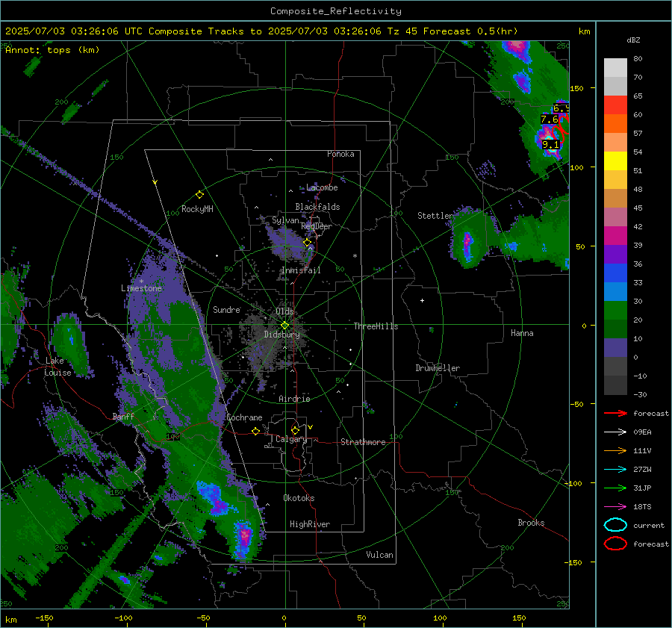Click the yellow diamond marker below Cochrane
Image resolution: width=672 pixels, height=628 pixels.
point(256,431)
